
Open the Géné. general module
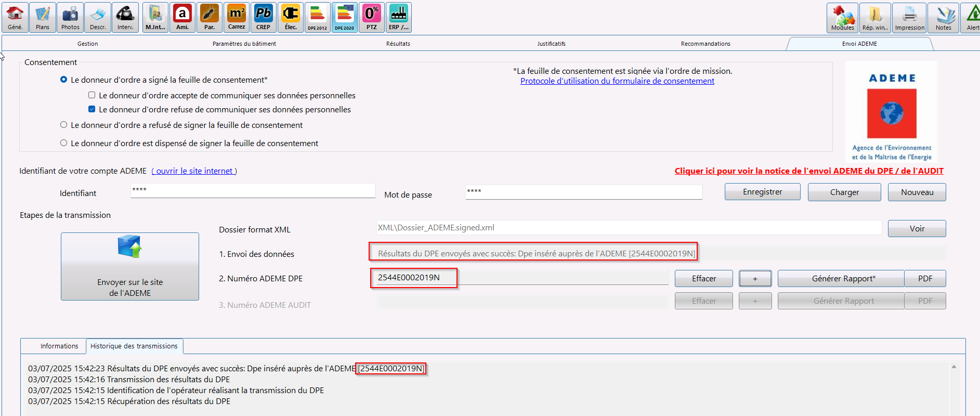[x=15, y=17]
